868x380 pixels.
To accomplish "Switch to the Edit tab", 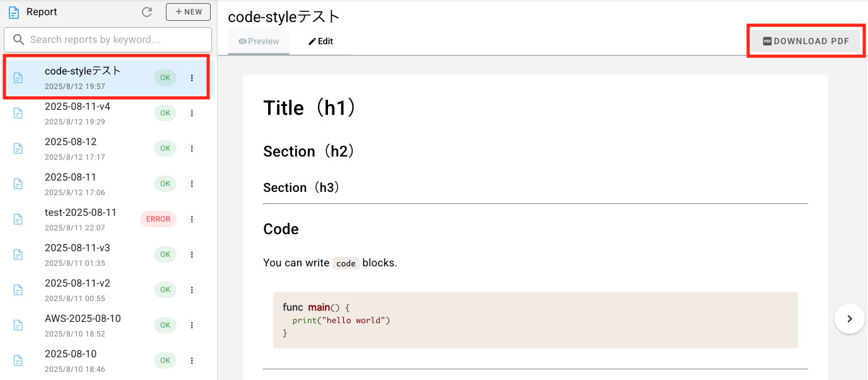I will tap(320, 42).
